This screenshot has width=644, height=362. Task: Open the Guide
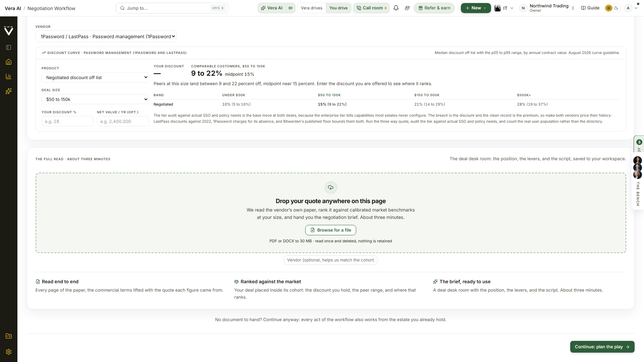pyautogui.click(x=590, y=8)
